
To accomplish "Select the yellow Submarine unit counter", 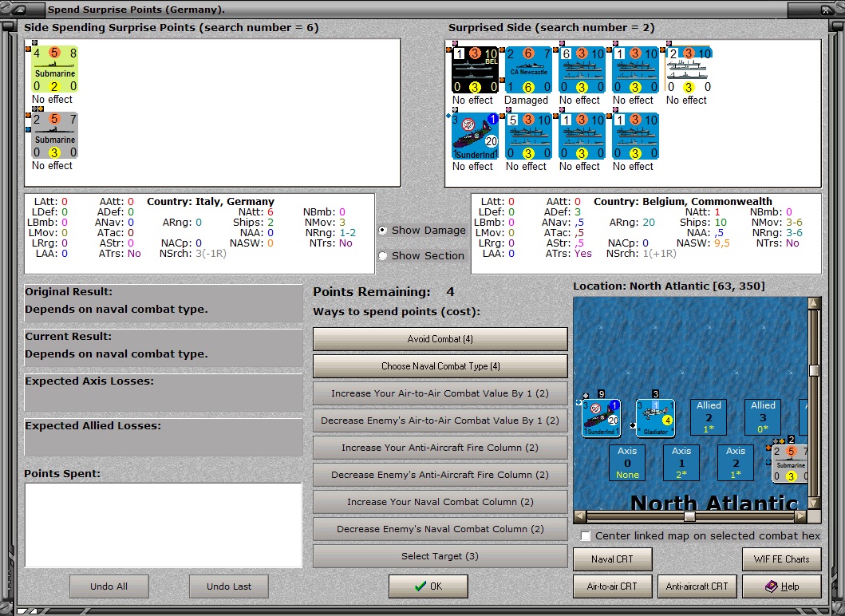I will click(54, 70).
